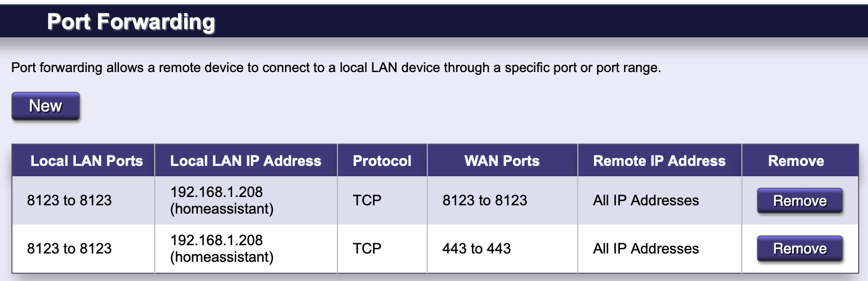Click the 443 to 443 WAN ports cell
The image size is (868, 281).
(x=502, y=248)
